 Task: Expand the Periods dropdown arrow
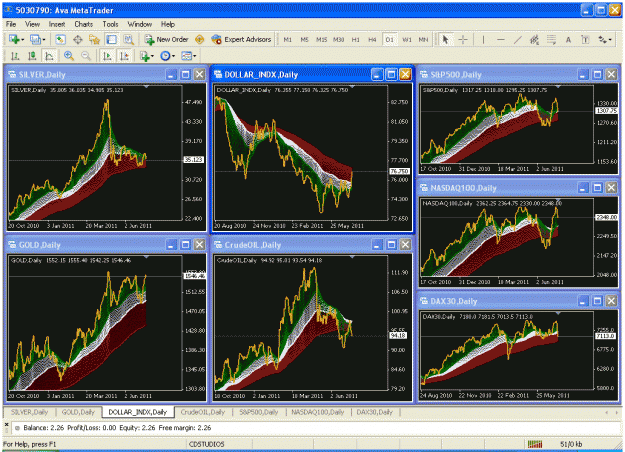173,56
